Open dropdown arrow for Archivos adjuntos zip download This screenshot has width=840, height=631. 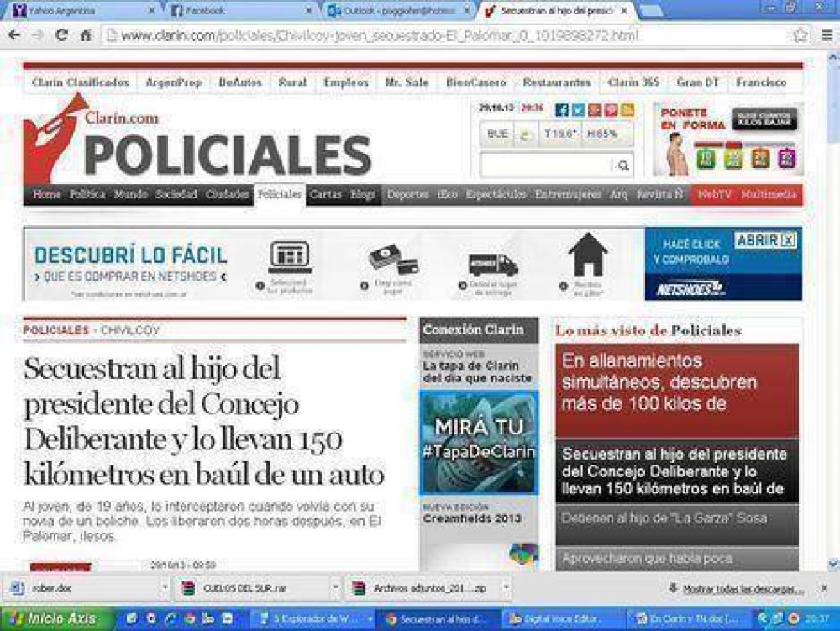(x=506, y=588)
